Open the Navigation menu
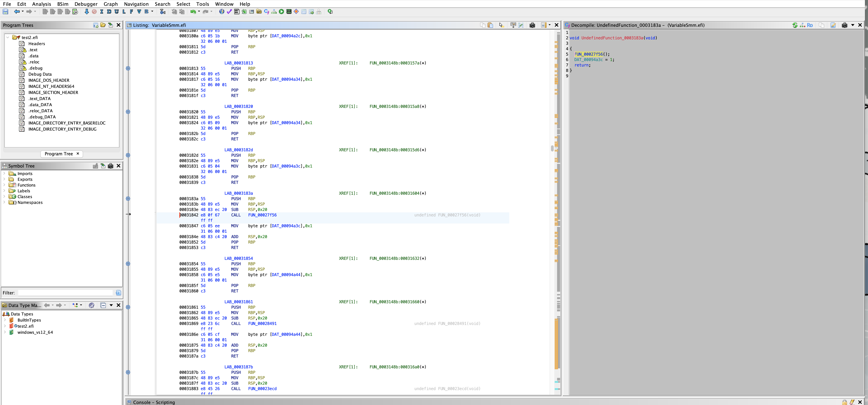 (136, 4)
